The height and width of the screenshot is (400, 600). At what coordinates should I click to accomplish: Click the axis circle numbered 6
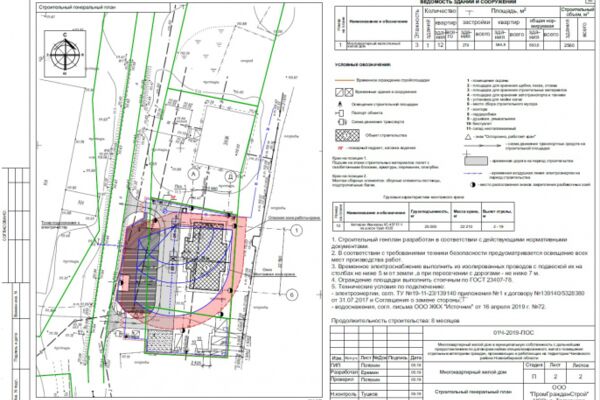292,295
